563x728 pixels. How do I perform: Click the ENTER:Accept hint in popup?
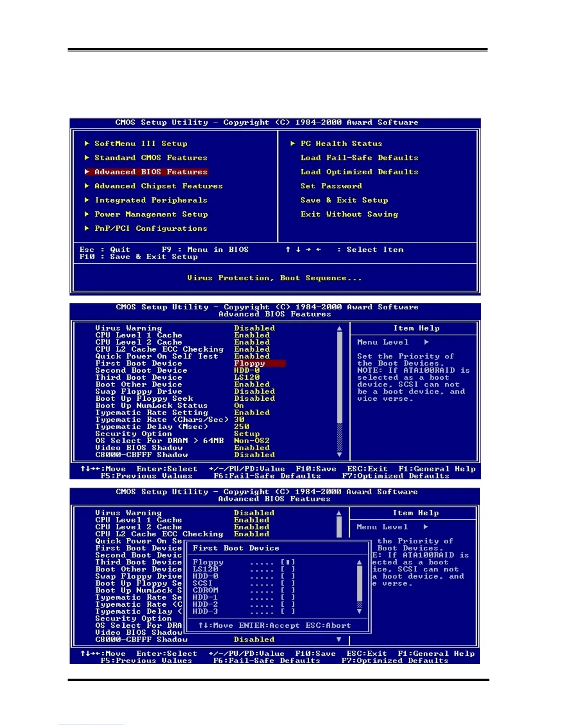[x=269, y=626]
